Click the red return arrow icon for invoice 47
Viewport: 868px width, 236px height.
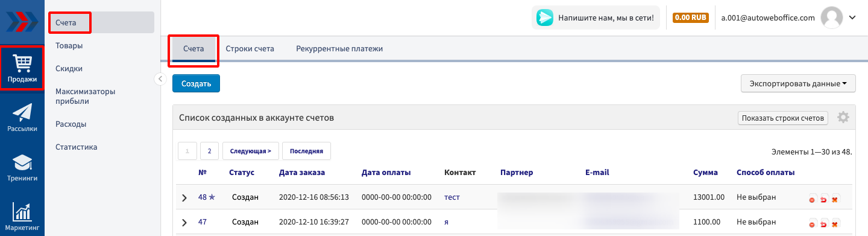[824, 225]
